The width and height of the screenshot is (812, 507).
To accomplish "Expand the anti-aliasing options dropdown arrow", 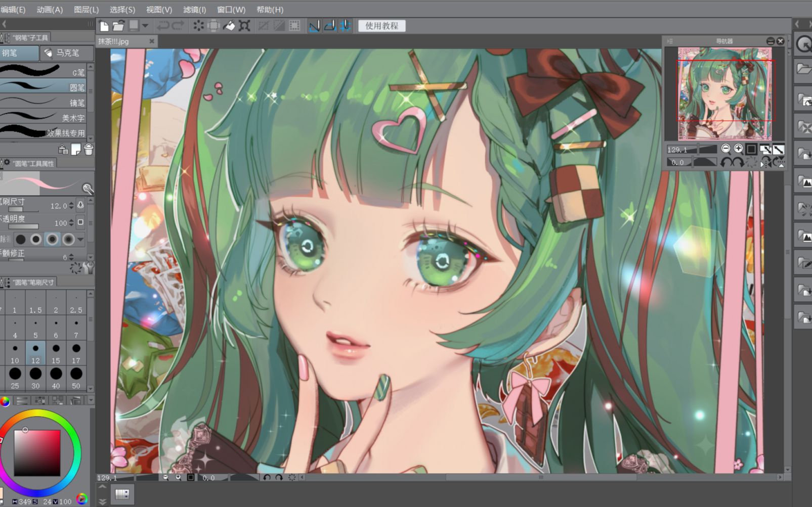I will [x=80, y=239].
